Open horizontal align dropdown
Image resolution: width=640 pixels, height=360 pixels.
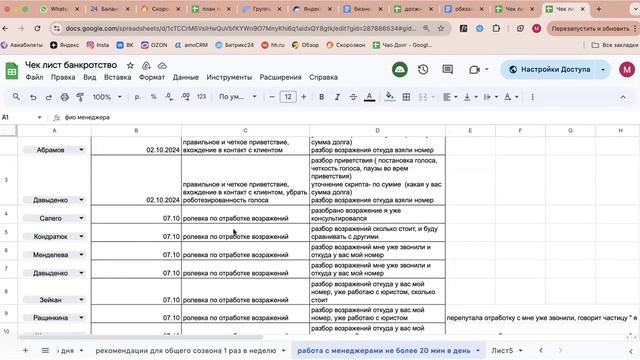450,97
